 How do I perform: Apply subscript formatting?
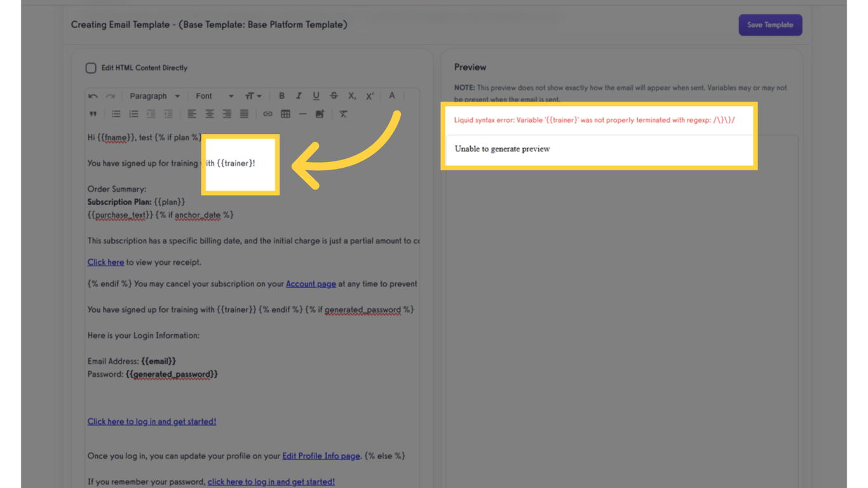tap(351, 96)
